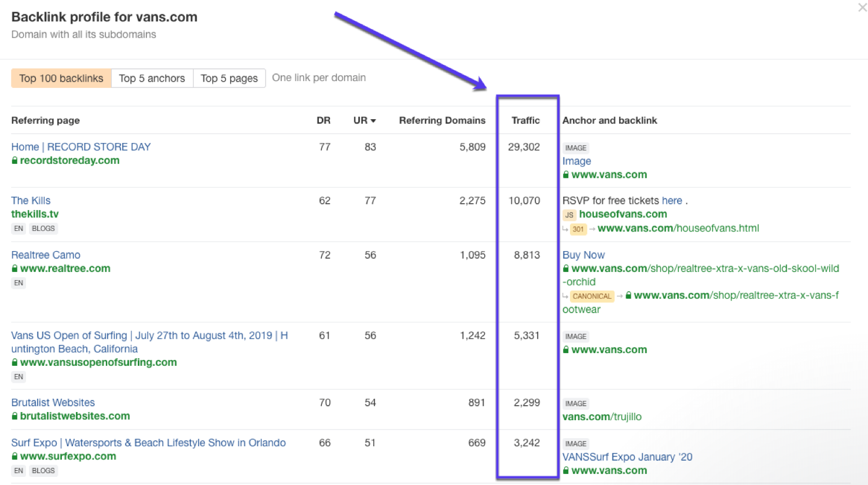Click the IMAGE badge in the RECORD STORE DAY row
The height and width of the screenshot is (485, 868).
pos(576,148)
